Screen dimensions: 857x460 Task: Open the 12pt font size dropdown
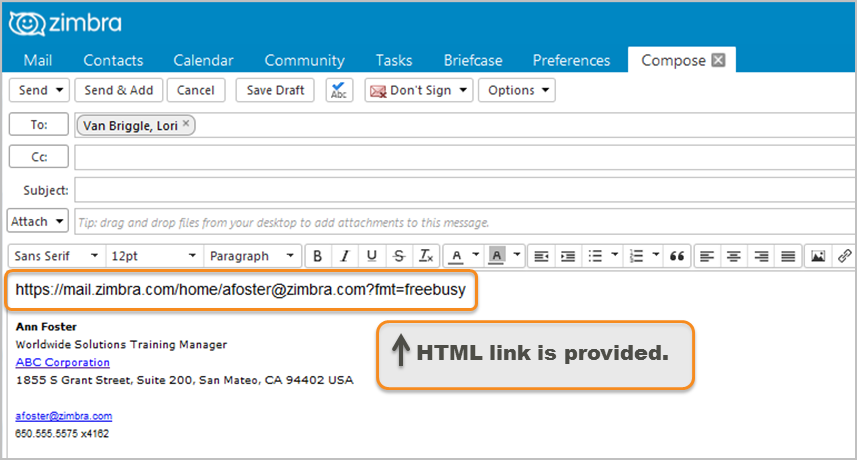(154, 256)
